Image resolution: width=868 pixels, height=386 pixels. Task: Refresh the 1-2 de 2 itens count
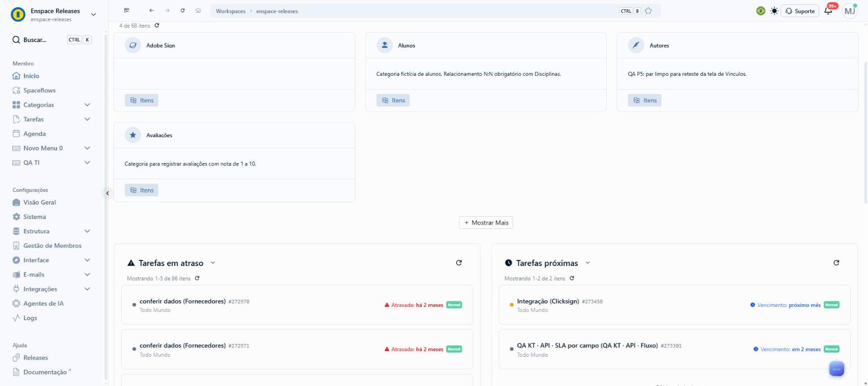point(572,278)
